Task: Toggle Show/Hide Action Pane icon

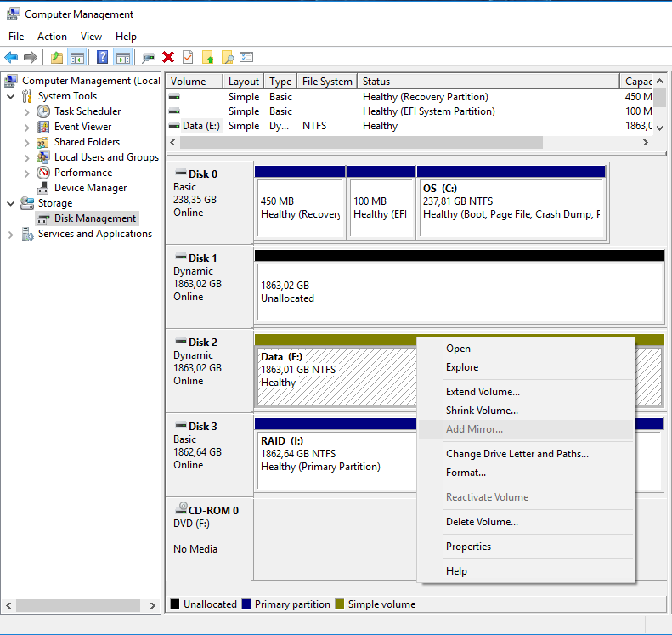Action: click(x=123, y=57)
